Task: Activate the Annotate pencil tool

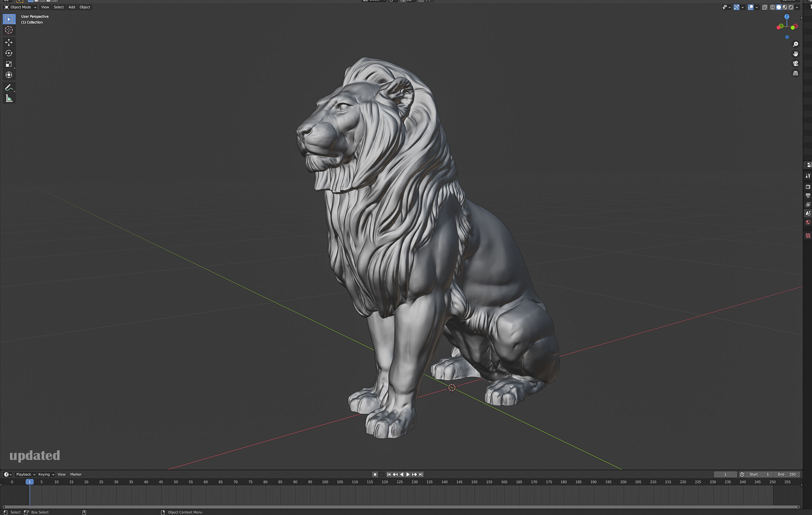Action: pyautogui.click(x=9, y=88)
